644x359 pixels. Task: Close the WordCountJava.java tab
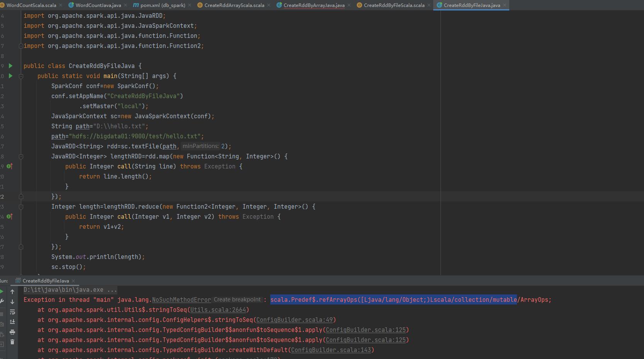tap(125, 5)
